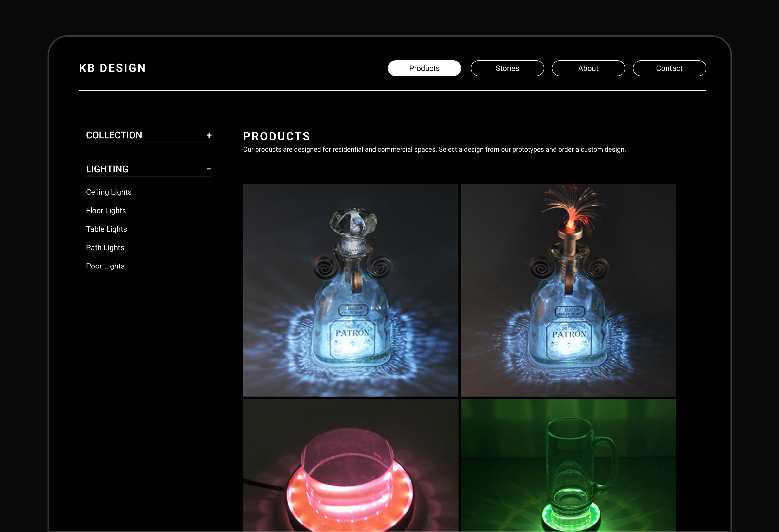This screenshot has width=779, height=532.
Task: Open the fiber-optic Patron bottle lamp
Action: pos(568,290)
